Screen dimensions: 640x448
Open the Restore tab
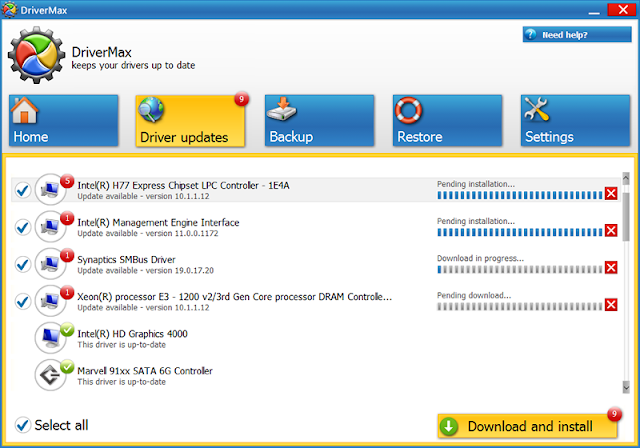click(447, 120)
